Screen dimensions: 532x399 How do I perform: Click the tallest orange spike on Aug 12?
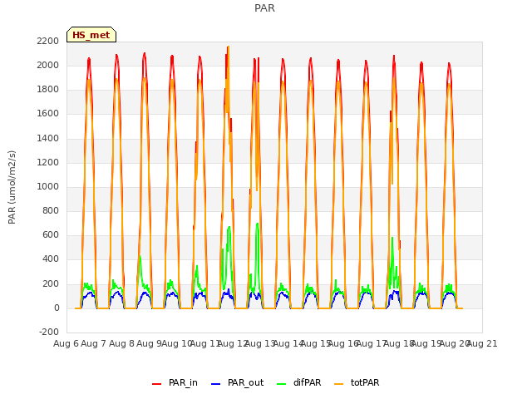(229, 47)
